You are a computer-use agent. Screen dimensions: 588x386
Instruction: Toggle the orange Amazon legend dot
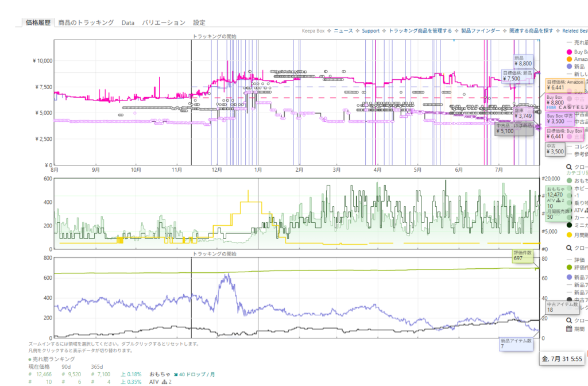click(569, 59)
